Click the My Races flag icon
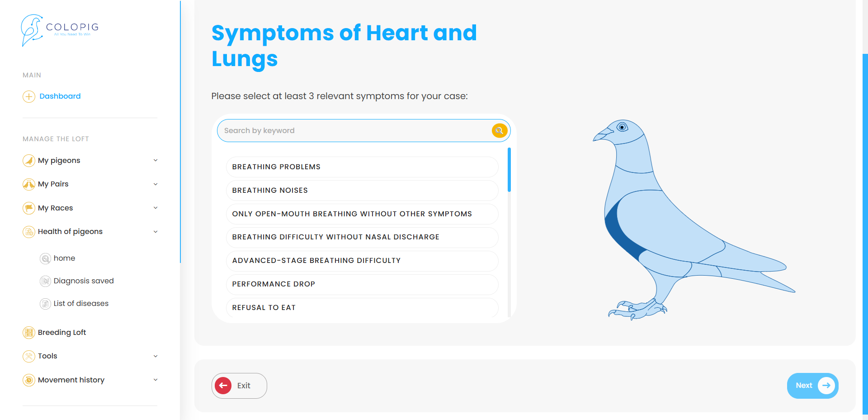868x420 pixels. (29, 208)
